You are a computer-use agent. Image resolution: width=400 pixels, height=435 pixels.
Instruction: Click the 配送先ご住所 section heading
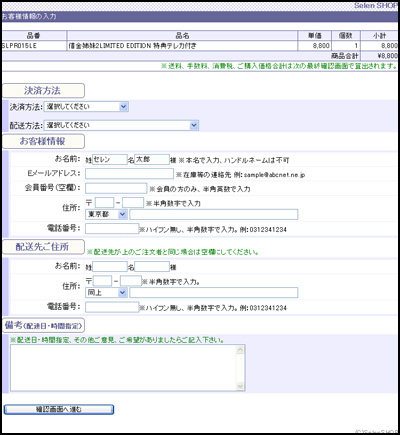tap(43, 247)
